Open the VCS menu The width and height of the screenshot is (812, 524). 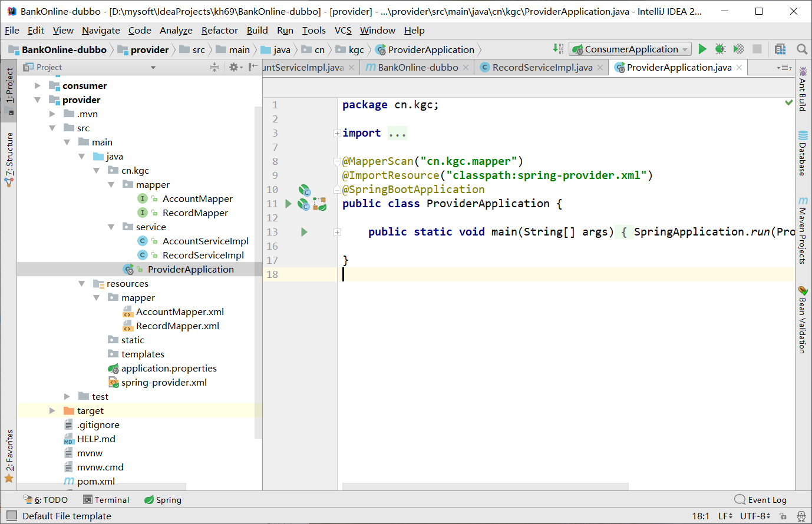click(x=343, y=31)
